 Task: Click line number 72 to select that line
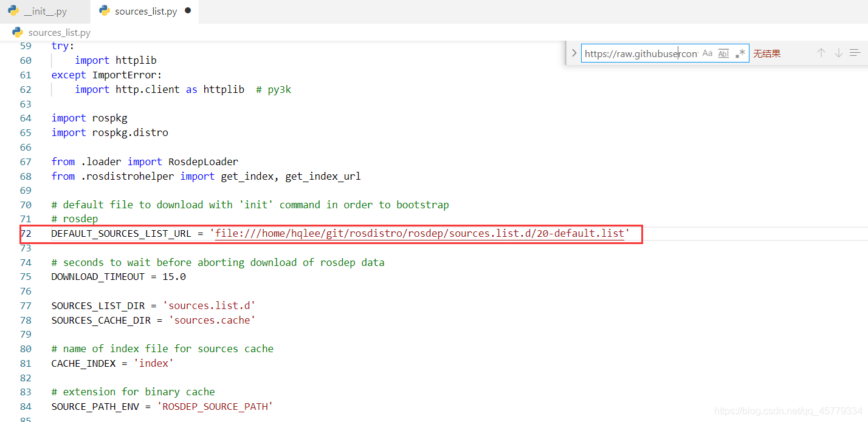point(26,234)
